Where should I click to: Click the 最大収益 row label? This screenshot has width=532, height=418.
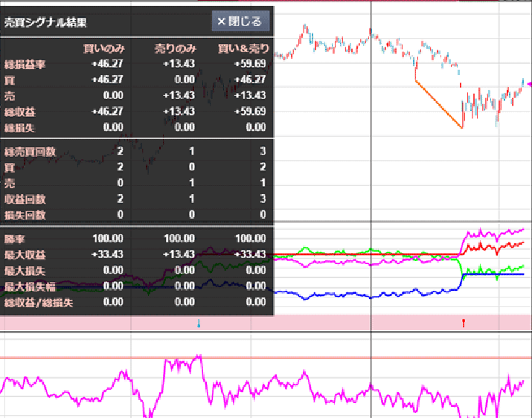pos(25,254)
